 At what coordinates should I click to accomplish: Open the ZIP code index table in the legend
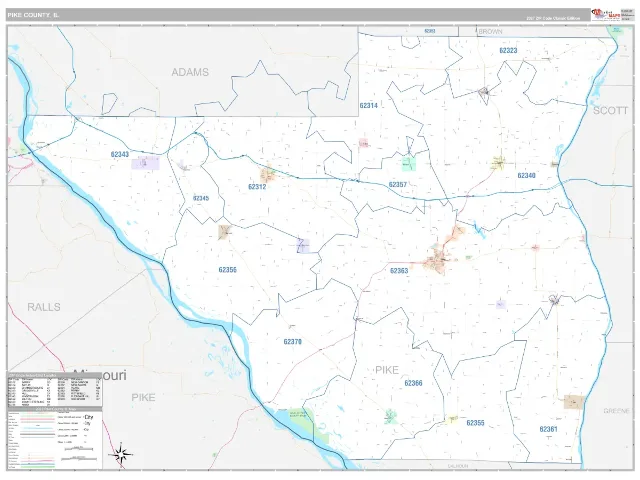pos(54,391)
